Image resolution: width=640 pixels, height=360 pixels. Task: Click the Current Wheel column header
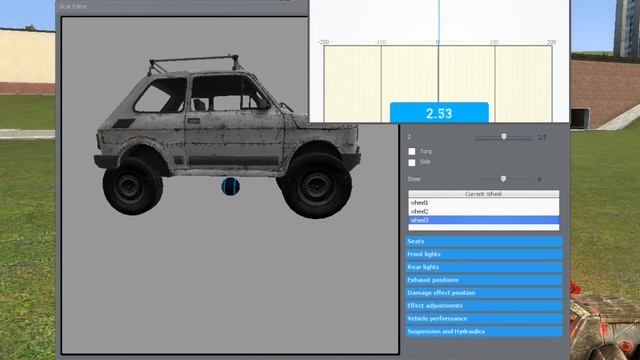(484, 194)
